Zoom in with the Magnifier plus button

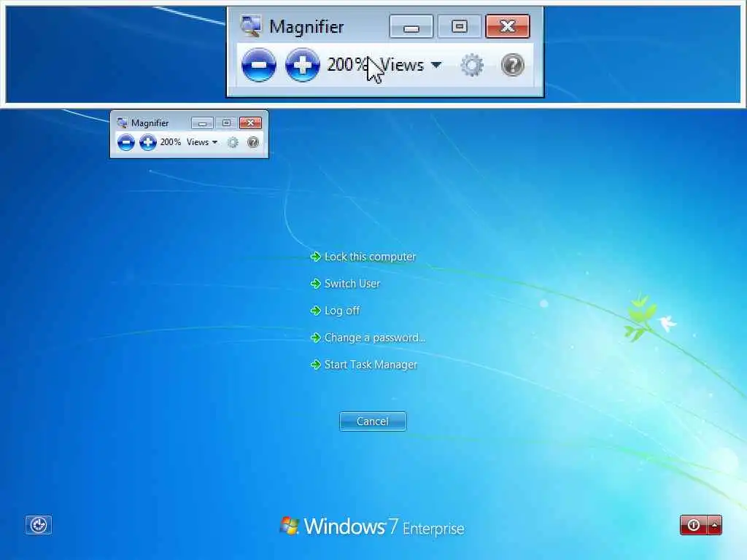pos(147,142)
